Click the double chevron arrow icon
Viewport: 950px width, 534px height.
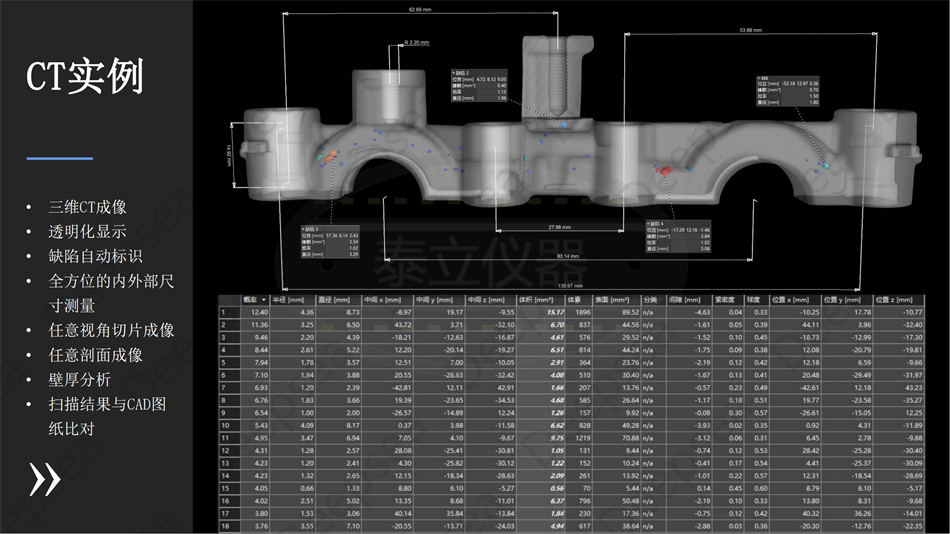[45, 480]
